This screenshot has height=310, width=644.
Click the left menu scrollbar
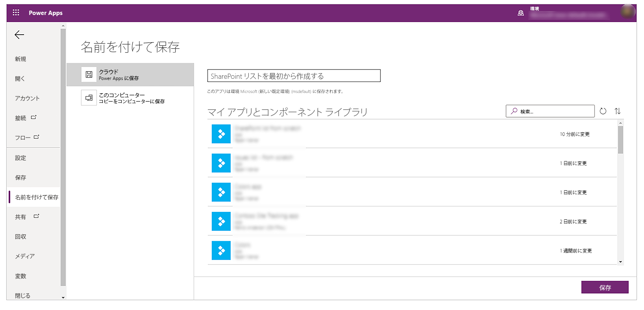pos(63,158)
